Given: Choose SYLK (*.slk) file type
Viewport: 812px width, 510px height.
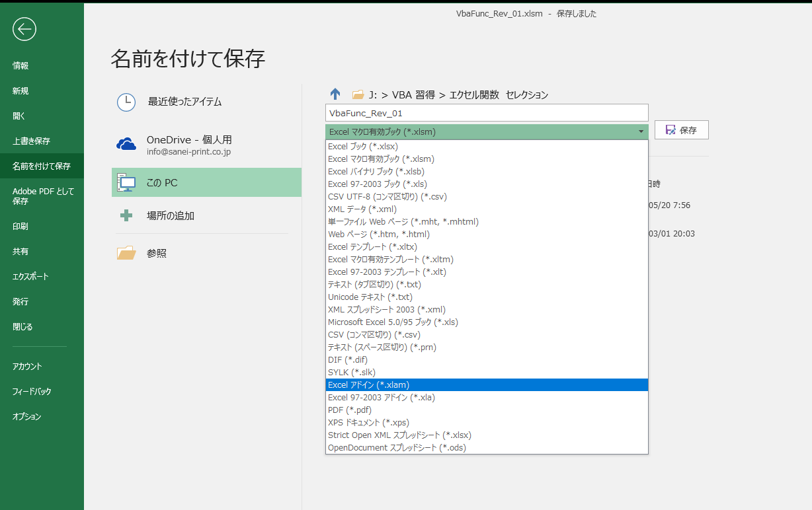Looking at the screenshot, I should [487, 372].
